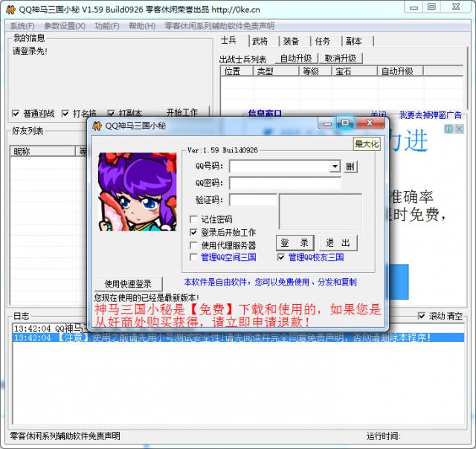Click the app icon in main title bar
476x449 pixels.
[x=11, y=10]
